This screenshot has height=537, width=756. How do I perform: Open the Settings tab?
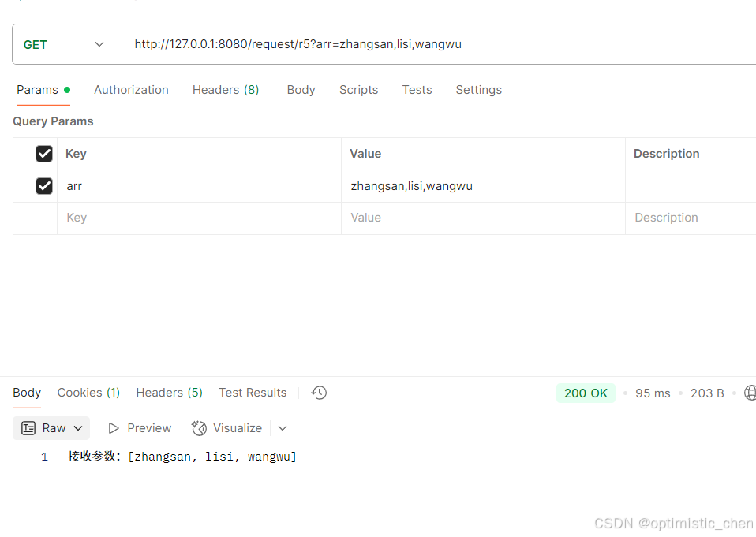[x=479, y=90]
